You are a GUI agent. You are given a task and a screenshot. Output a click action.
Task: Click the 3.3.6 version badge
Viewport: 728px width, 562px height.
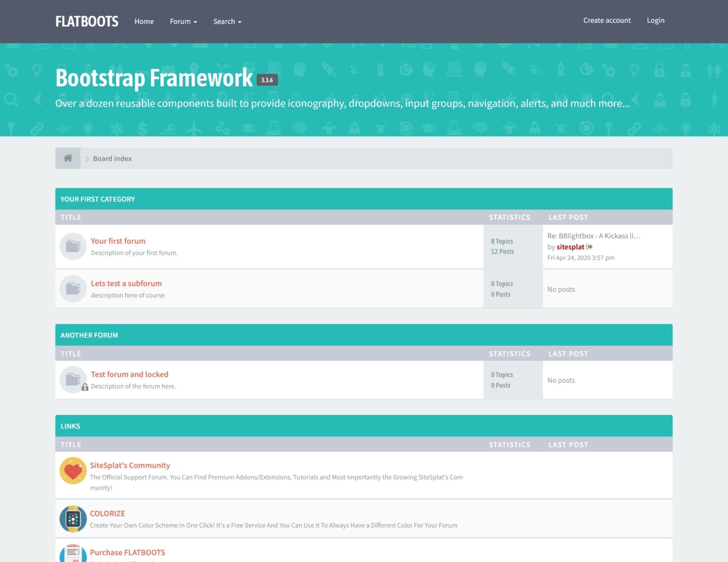pyautogui.click(x=267, y=80)
